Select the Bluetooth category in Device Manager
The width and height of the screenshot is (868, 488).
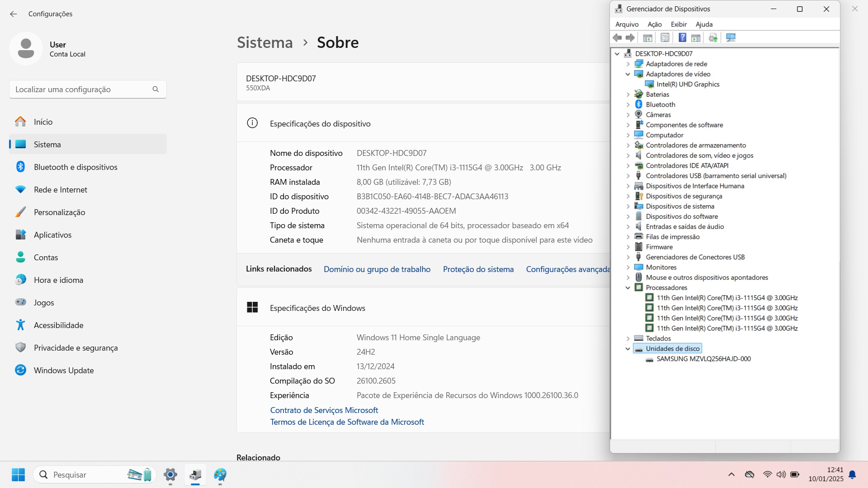pos(660,105)
